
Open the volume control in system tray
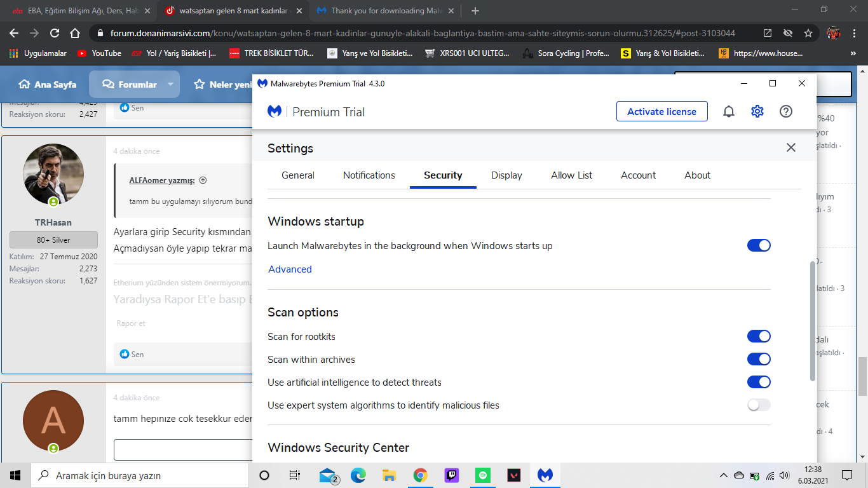click(784, 475)
